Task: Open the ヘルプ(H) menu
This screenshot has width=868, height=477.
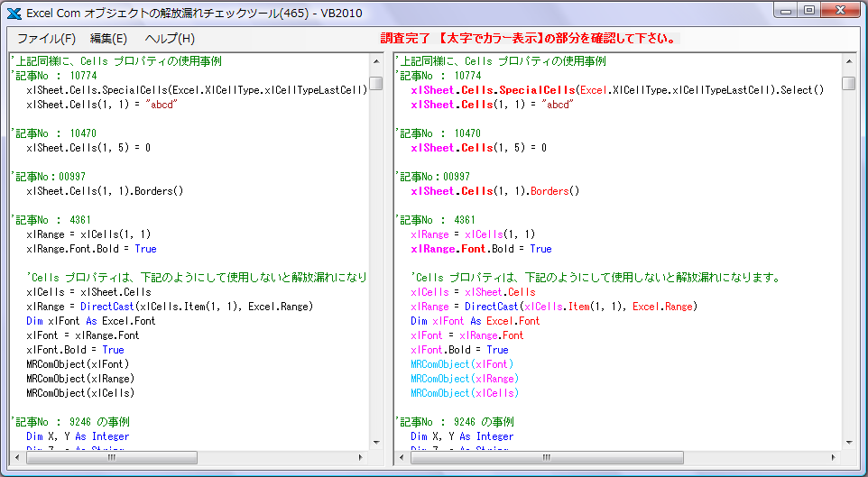Action: coord(170,39)
